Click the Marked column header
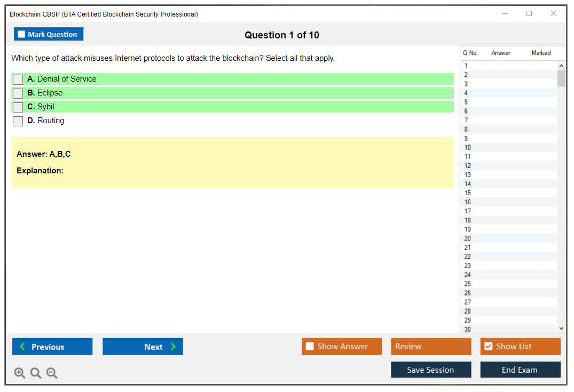 point(540,53)
